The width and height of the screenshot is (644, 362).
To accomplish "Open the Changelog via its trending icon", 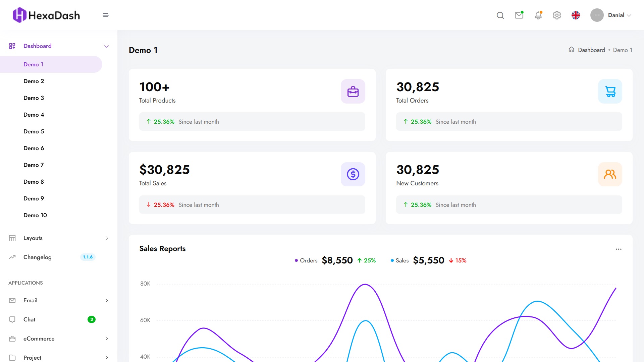I will coord(12,257).
